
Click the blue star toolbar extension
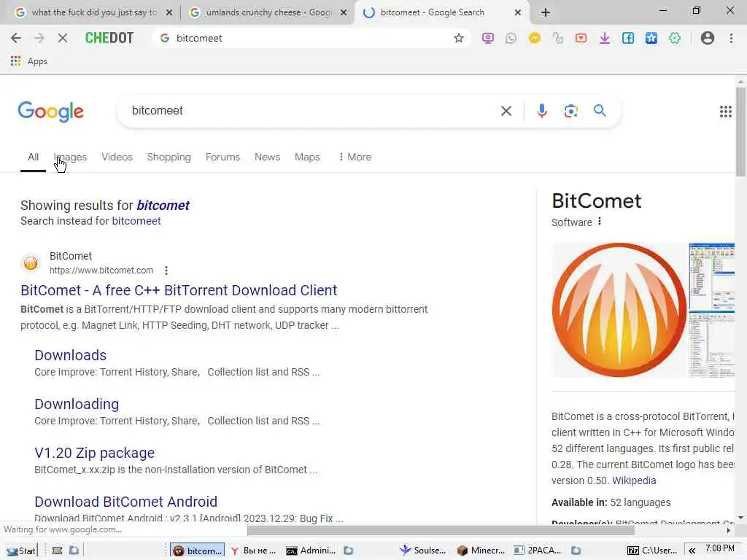point(651,38)
